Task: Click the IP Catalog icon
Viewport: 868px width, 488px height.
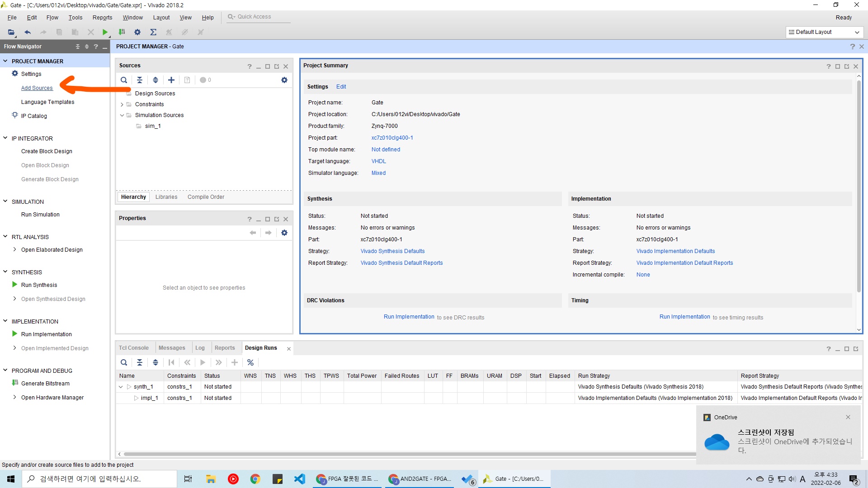Action: [x=15, y=116]
